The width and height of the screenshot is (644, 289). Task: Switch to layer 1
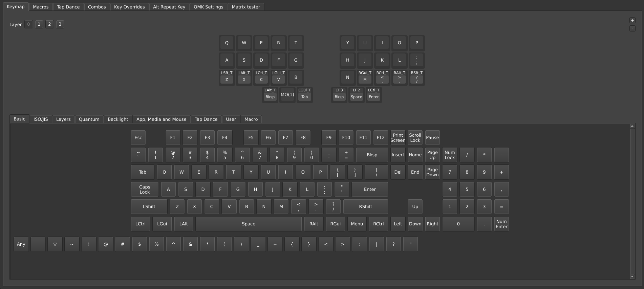[x=39, y=24]
